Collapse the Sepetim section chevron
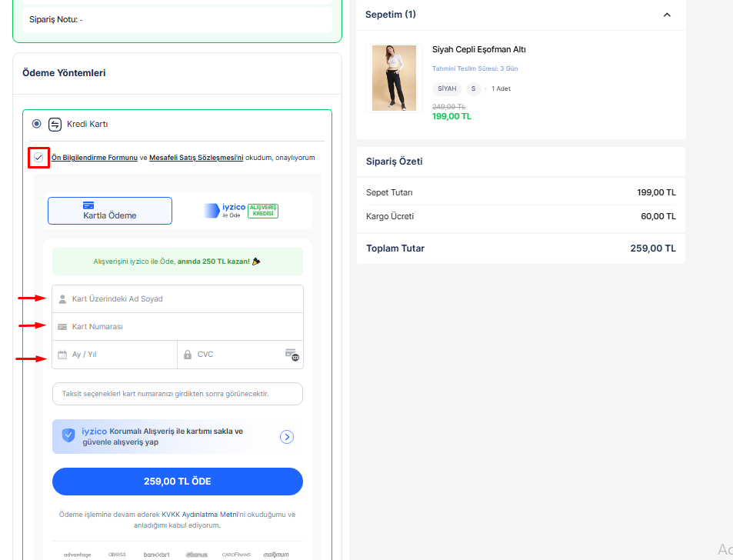 [x=667, y=15]
